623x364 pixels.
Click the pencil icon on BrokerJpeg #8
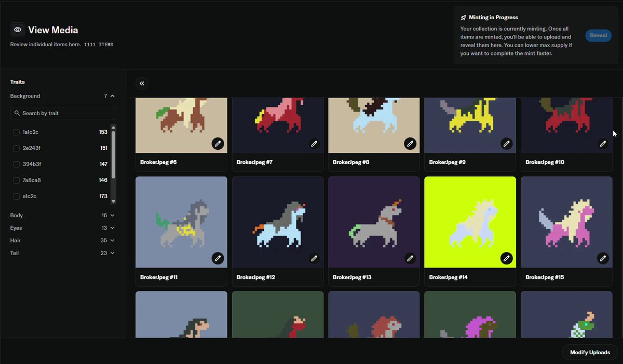coord(410,143)
